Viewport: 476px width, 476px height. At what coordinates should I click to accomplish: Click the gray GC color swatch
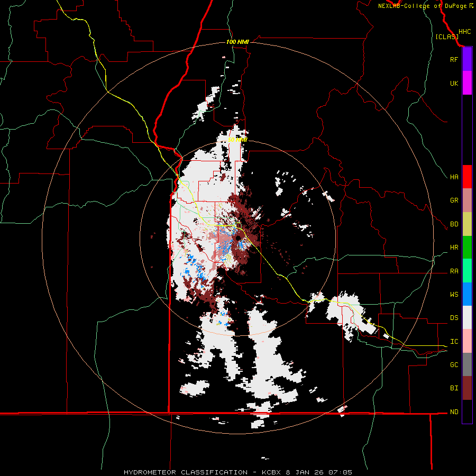[467, 364]
